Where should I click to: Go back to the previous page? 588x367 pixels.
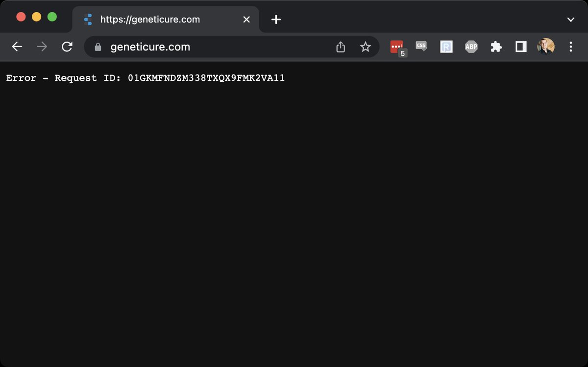coord(17,47)
